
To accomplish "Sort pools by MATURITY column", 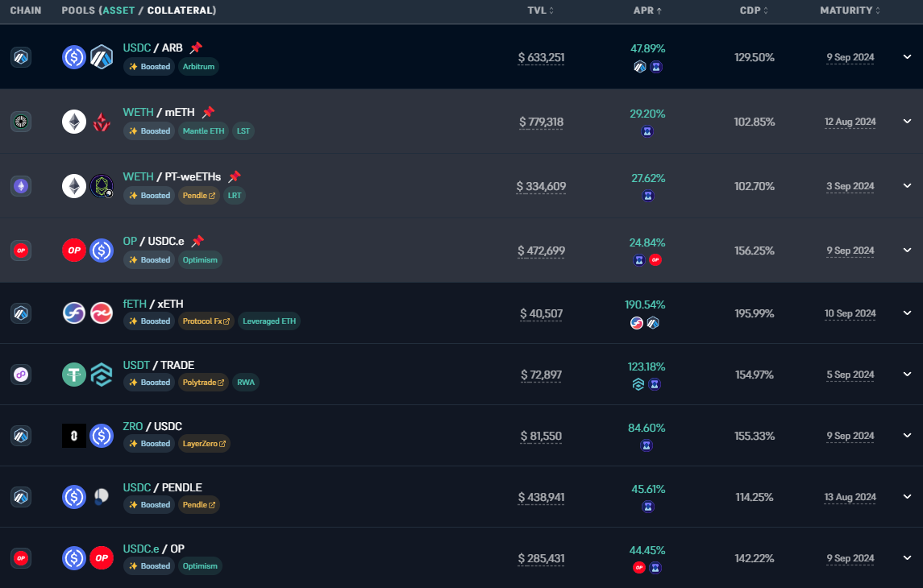I will [x=850, y=10].
